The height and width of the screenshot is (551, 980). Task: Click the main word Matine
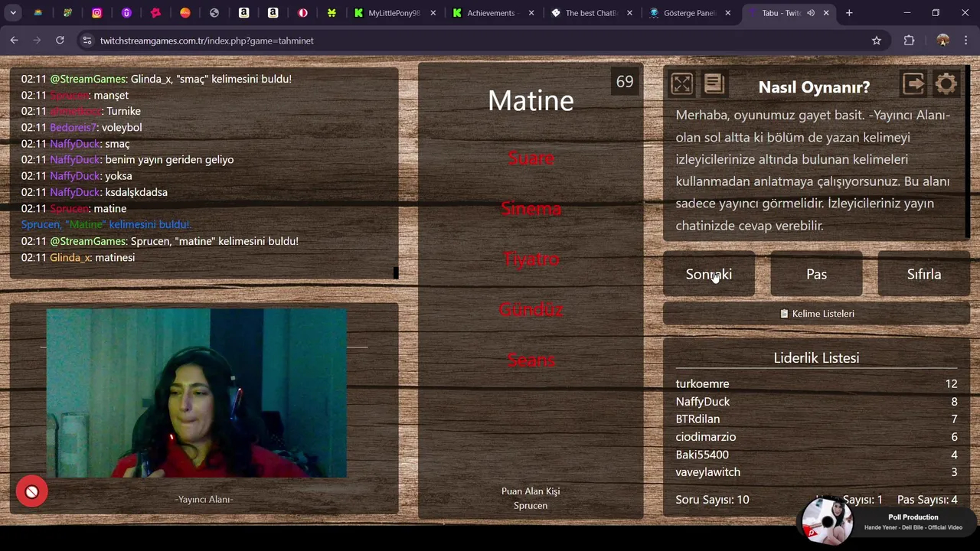point(531,100)
